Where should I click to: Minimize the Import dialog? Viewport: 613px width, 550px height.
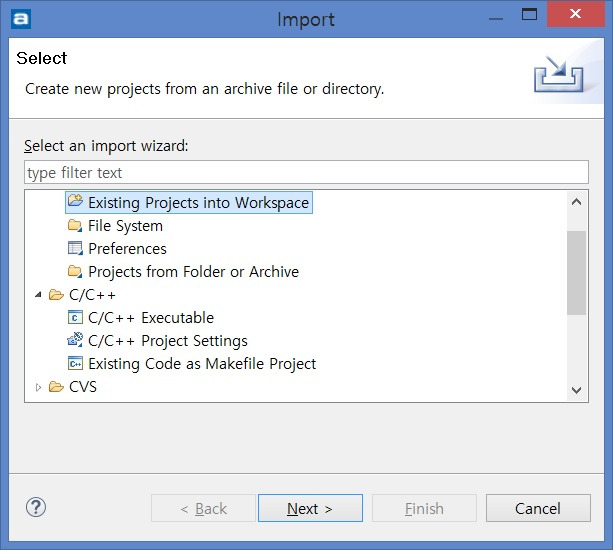coord(496,16)
